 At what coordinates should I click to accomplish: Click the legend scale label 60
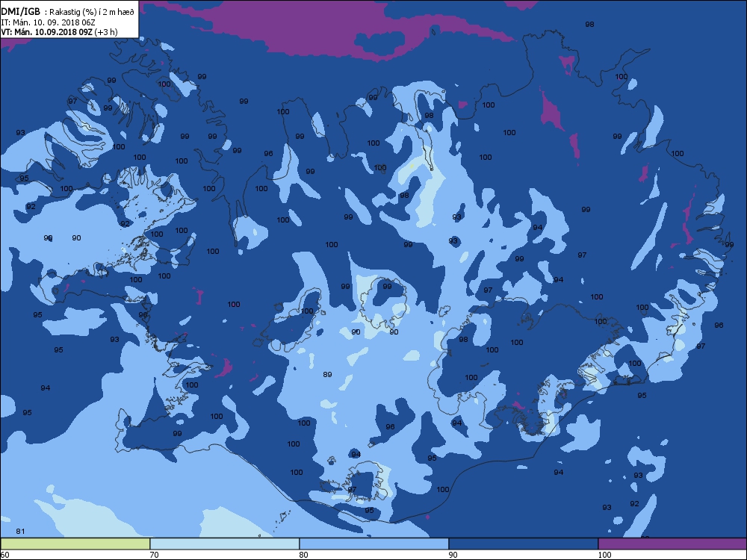coord(4,555)
